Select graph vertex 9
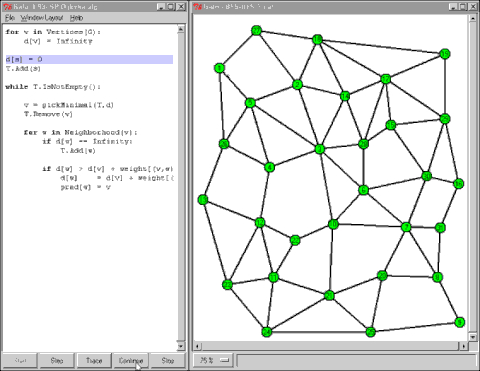The width and height of the screenshot is (480, 371). (x=459, y=322)
